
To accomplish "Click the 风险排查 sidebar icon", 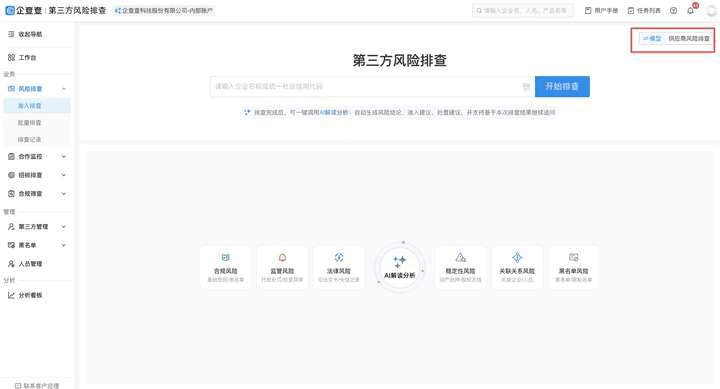I will [x=11, y=89].
